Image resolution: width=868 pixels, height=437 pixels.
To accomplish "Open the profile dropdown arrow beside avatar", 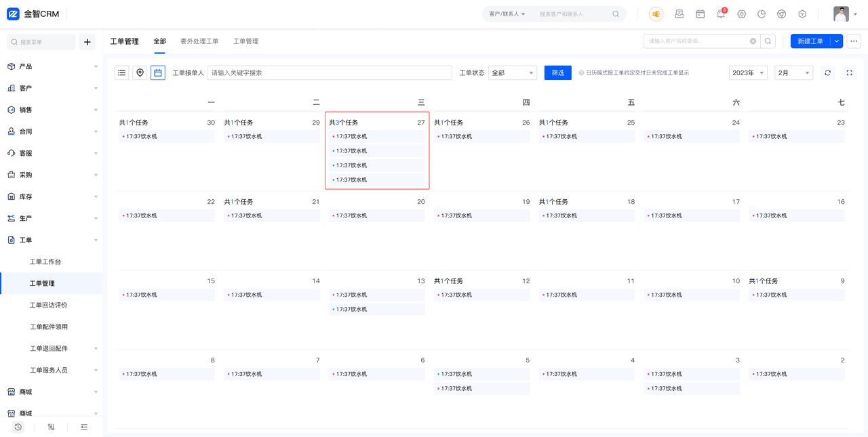I will pyautogui.click(x=855, y=14).
